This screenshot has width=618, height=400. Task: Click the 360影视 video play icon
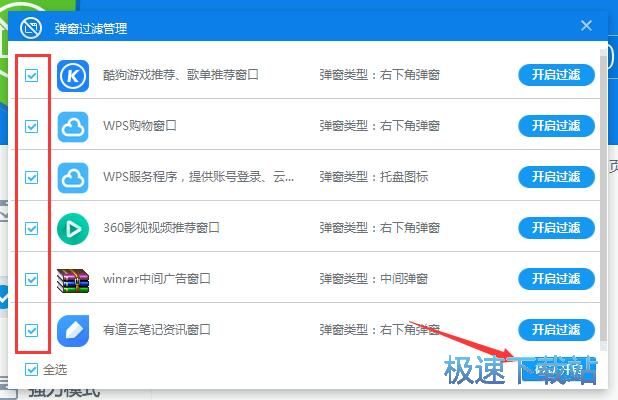point(73,228)
